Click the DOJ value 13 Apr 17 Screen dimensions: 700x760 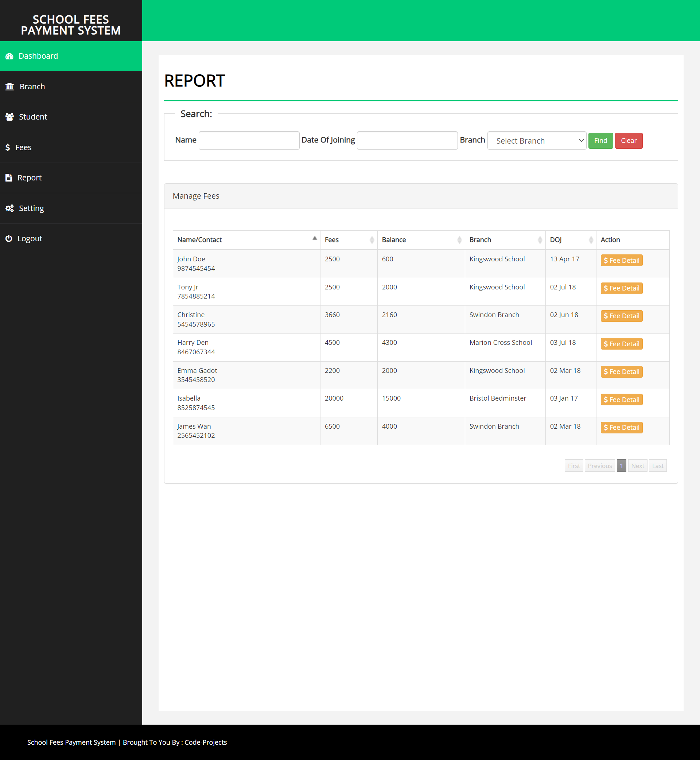(564, 259)
